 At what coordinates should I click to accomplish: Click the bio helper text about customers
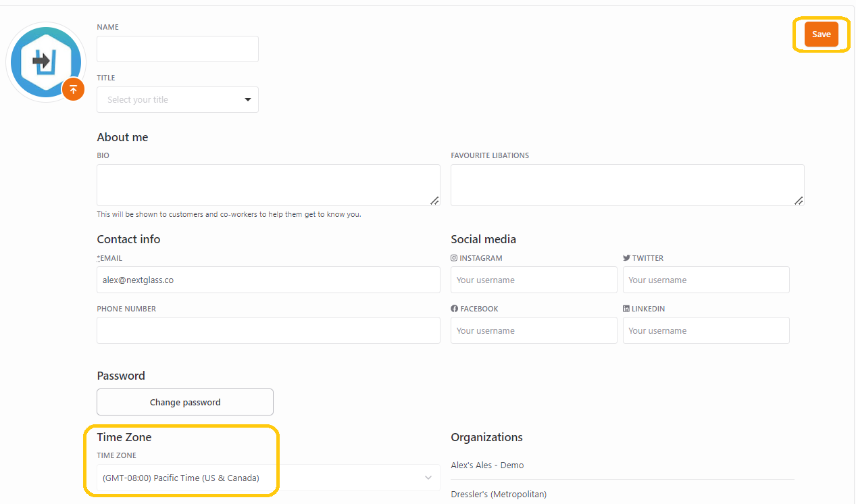229,214
